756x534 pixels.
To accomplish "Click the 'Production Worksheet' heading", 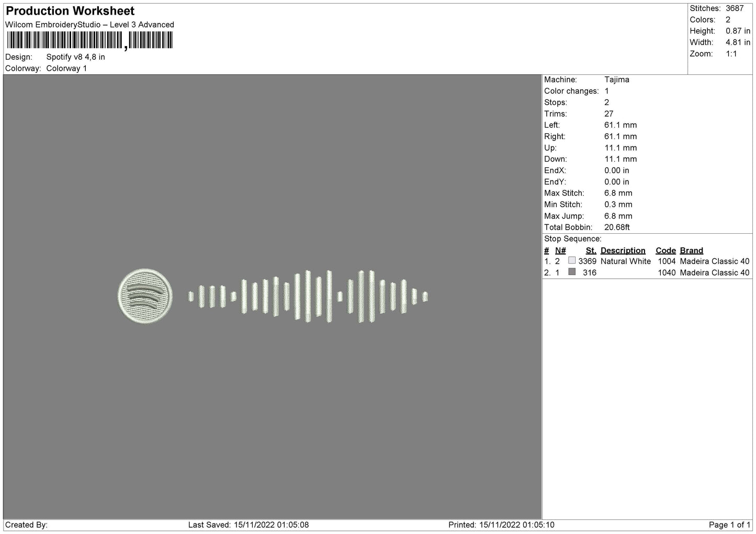I will tap(70, 11).
